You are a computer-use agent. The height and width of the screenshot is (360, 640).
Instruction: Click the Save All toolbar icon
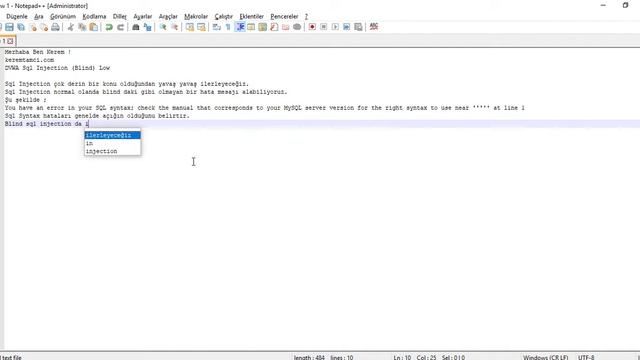click(x=21, y=27)
